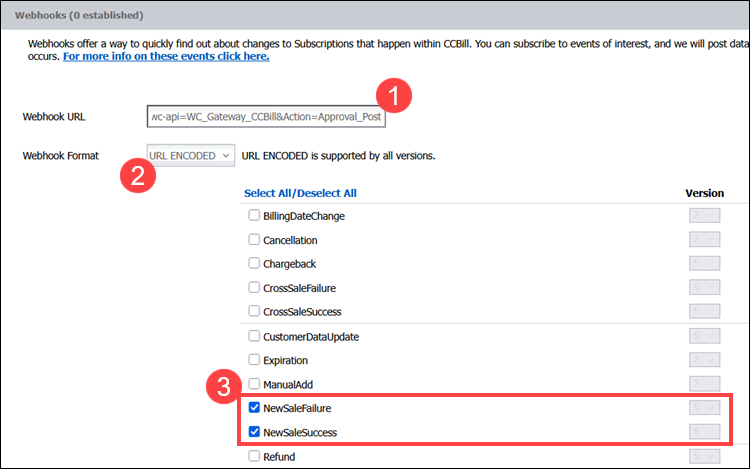Open Refund version dropdown
Screen dimensions: 750x469
click(704, 456)
